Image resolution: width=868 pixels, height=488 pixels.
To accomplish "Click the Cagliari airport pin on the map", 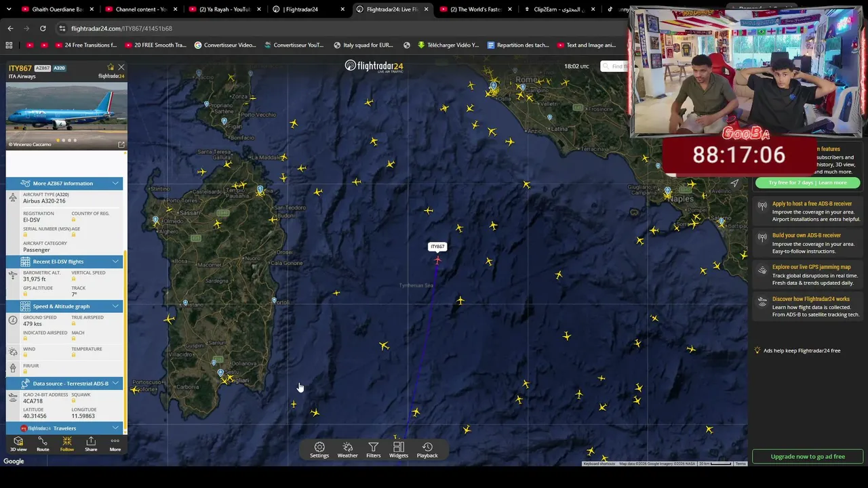I will pyautogui.click(x=220, y=373).
